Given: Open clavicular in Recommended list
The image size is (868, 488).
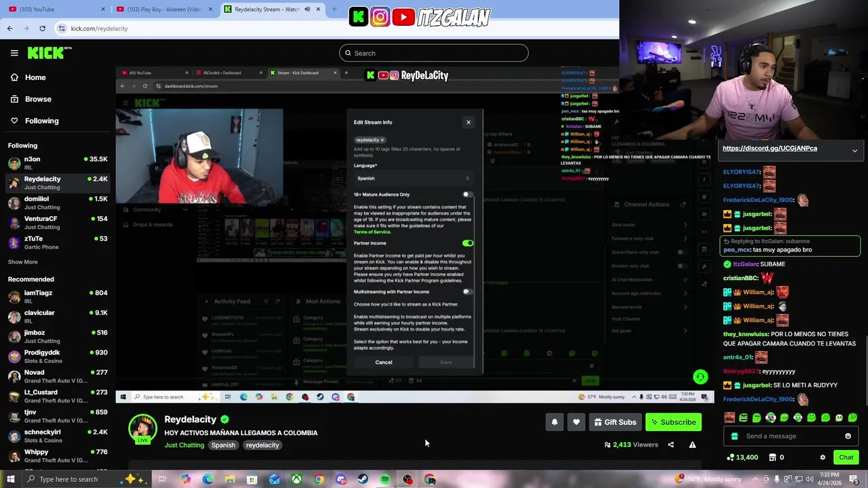Looking at the screenshot, I should point(58,317).
